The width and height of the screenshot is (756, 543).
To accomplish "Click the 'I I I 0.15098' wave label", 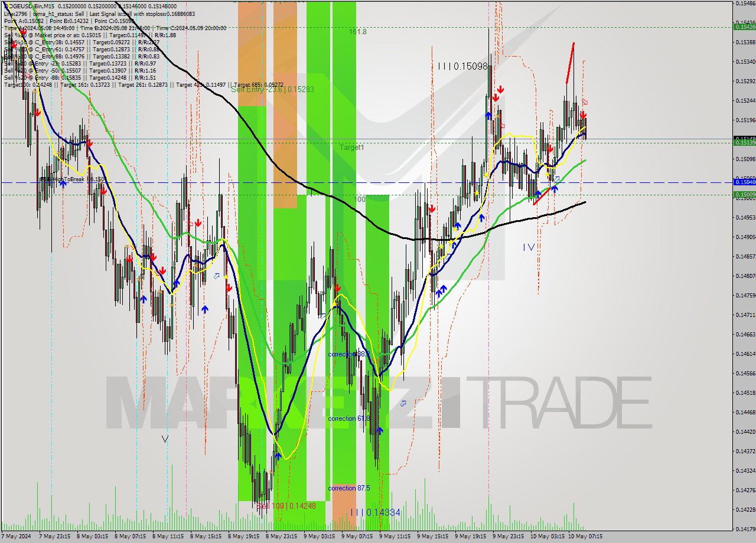I will tap(462, 66).
